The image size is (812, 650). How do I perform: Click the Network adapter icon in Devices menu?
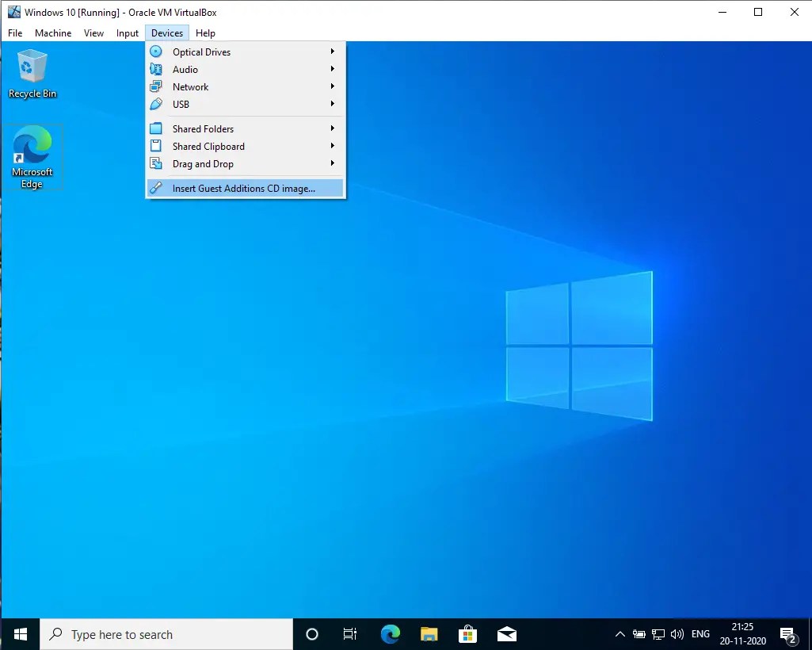(156, 86)
